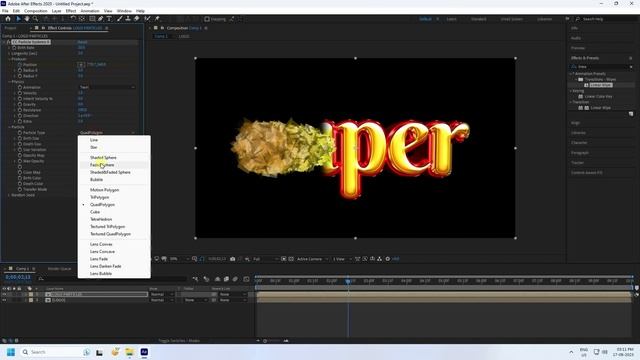Click the timeline current time display
Image resolution: width=640 pixels, height=360 pixels.
point(18,277)
